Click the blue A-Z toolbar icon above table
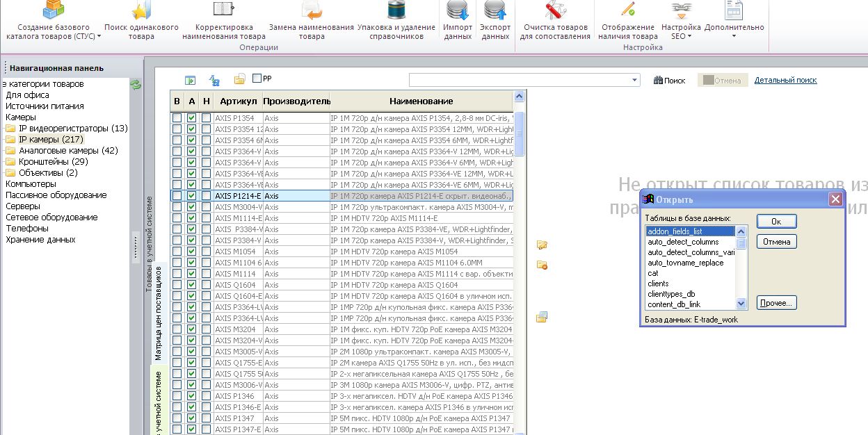The height and width of the screenshot is (435, 868). coord(214,80)
